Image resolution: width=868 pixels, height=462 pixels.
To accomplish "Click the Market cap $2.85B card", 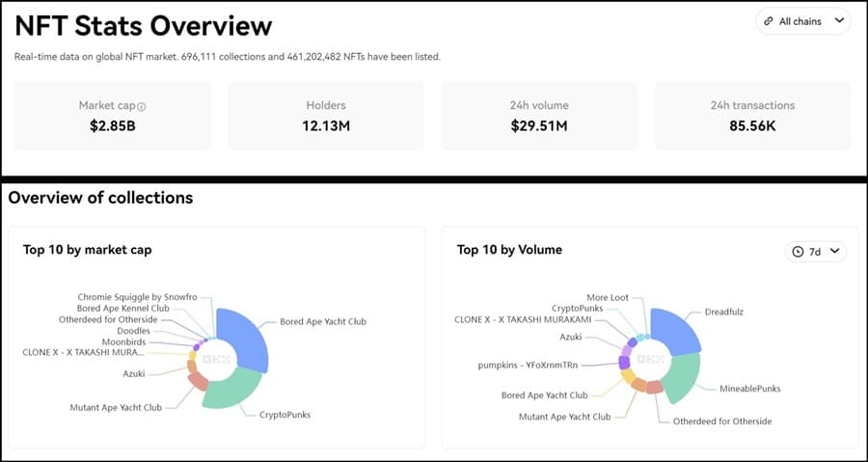I will coord(112,116).
